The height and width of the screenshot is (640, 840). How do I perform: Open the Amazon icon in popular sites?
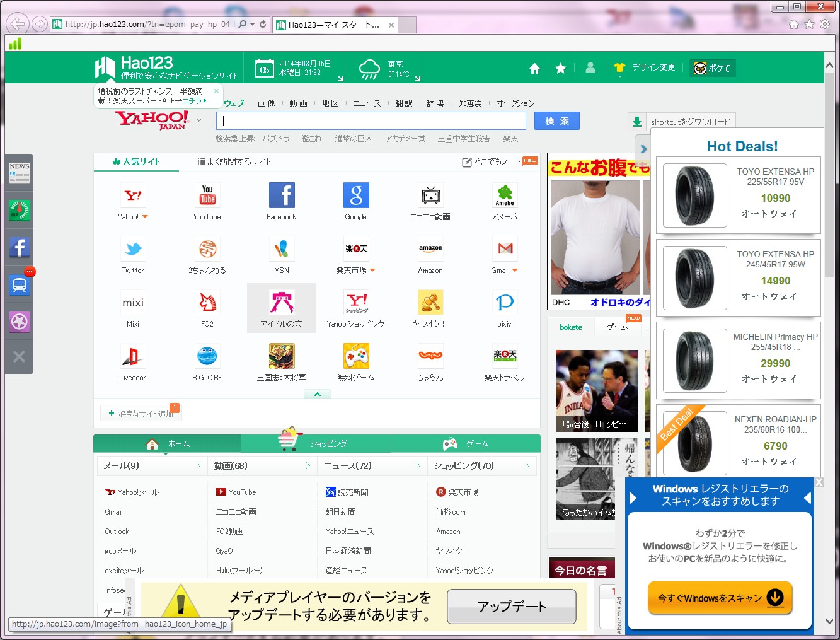pyautogui.click(x=430, y=249)
